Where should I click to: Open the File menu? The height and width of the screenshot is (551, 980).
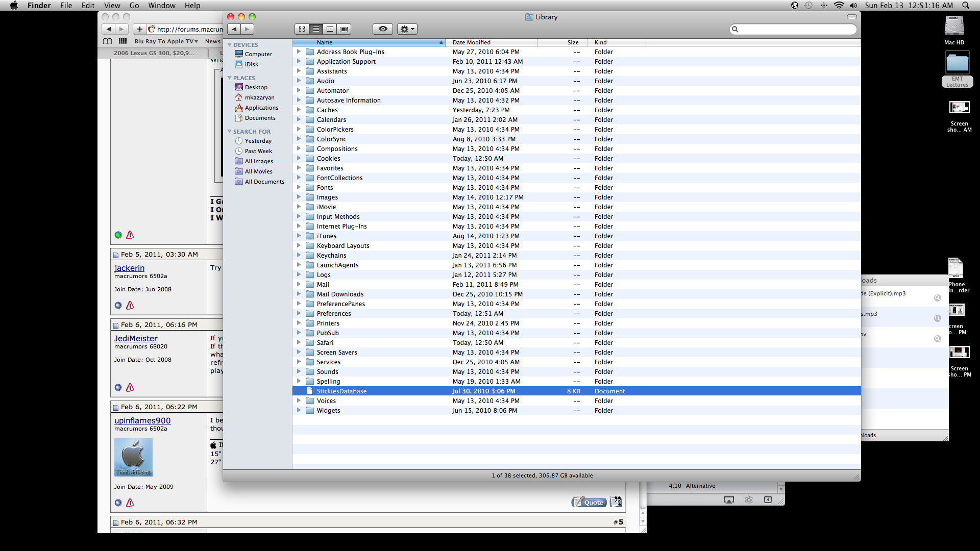point(66,6)
